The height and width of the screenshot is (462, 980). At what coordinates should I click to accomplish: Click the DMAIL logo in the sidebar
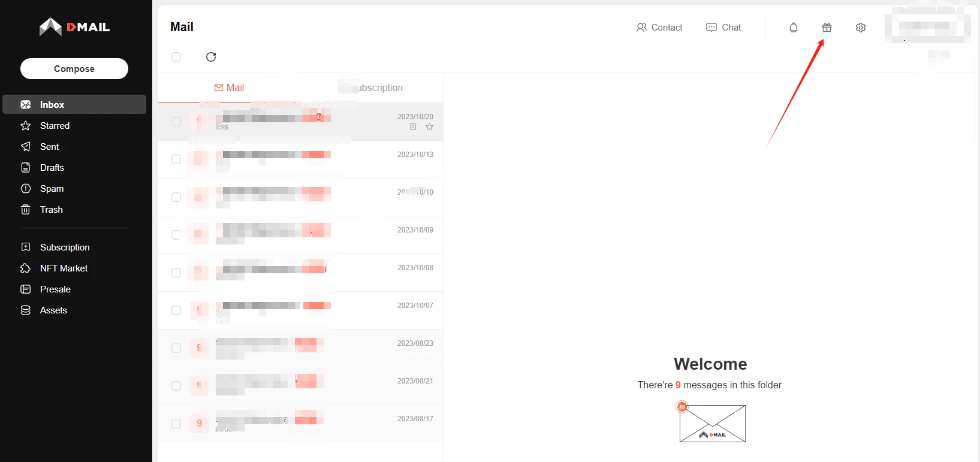pos(74,27)
